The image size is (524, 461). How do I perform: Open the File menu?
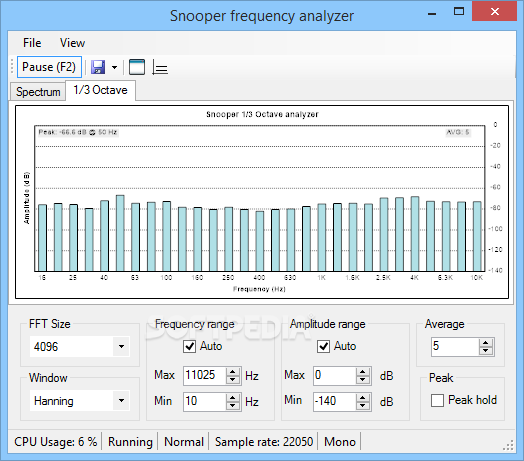pos(32,43)
